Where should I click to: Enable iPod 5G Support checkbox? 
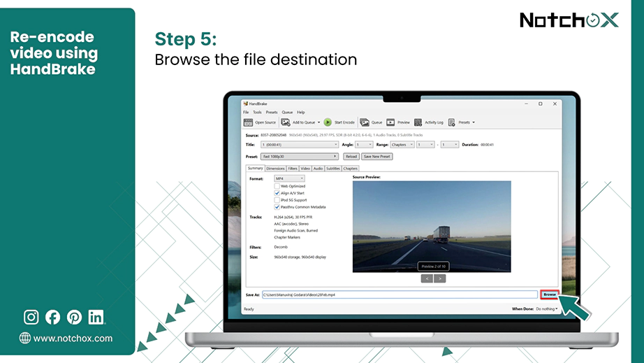pyautogui.click(x=277, y=200)
